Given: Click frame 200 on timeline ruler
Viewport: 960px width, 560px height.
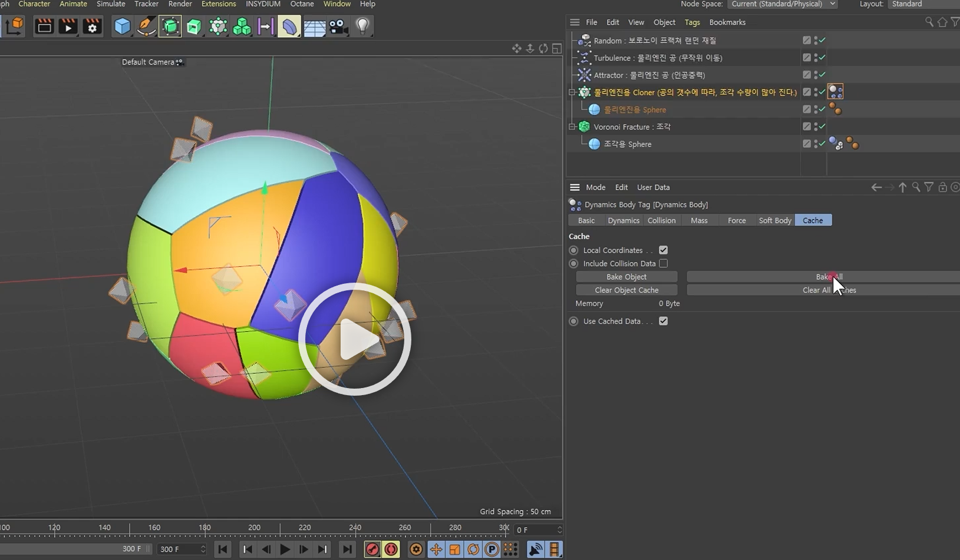Looking at the screenshot, I should [255, 528].
